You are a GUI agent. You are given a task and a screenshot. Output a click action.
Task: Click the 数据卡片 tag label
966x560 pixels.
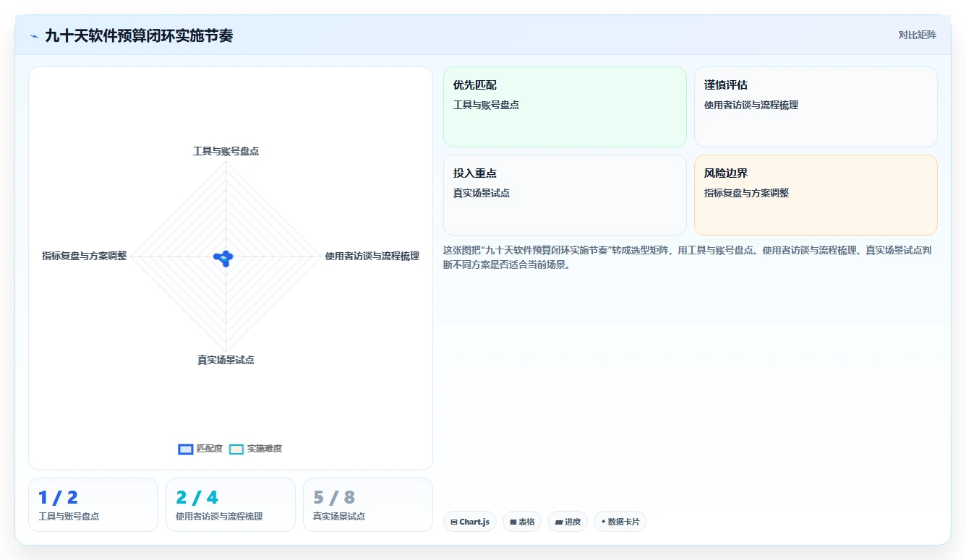(623, 522)
